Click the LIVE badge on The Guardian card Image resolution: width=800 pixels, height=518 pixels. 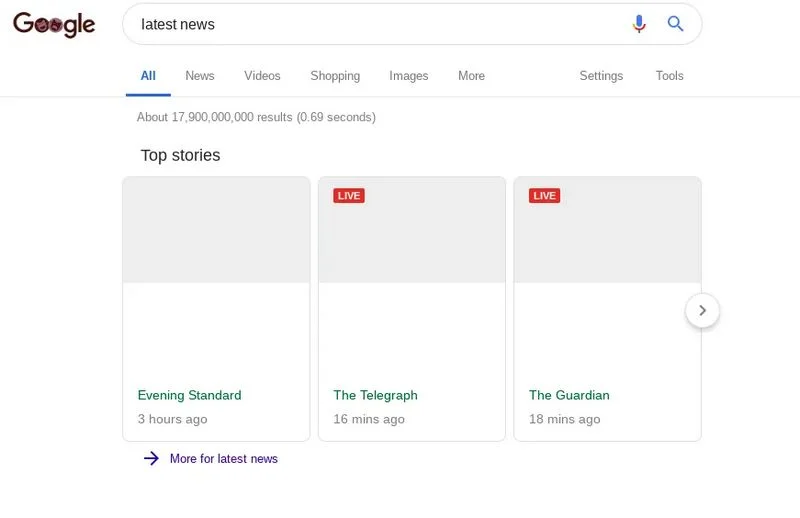point(544,196)
